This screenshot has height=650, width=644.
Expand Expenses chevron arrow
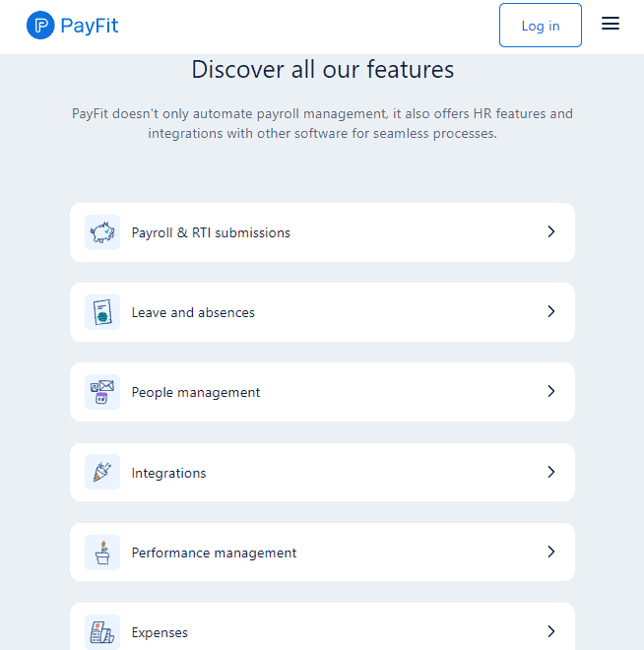tap(550, 631)
